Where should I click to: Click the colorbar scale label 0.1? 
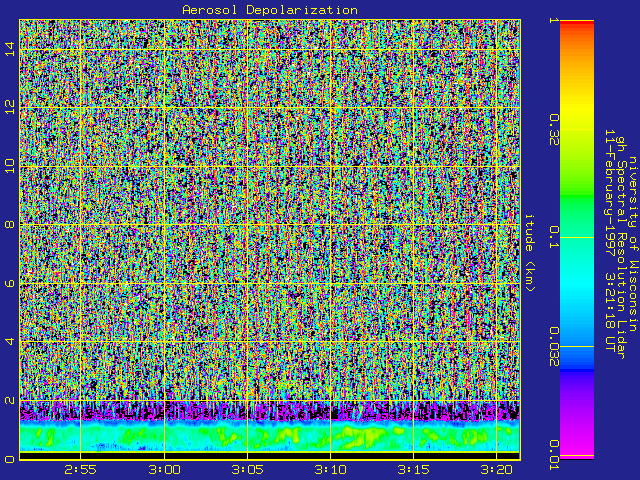click(x=553, y=237)
